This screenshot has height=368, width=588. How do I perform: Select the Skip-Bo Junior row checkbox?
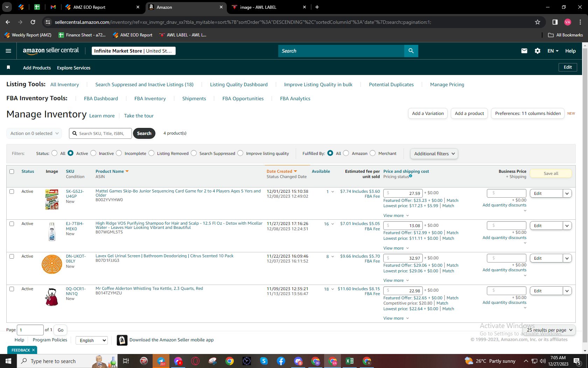click(12, 192)
